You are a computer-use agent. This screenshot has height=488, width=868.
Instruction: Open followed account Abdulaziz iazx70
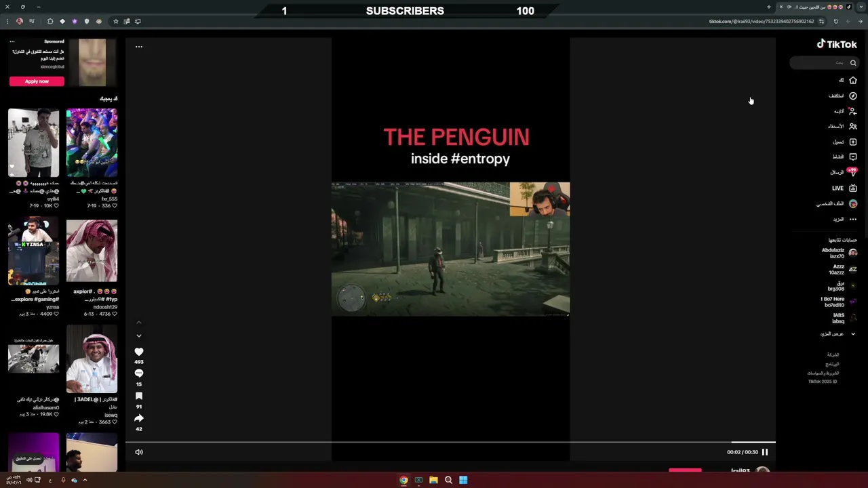840,253
